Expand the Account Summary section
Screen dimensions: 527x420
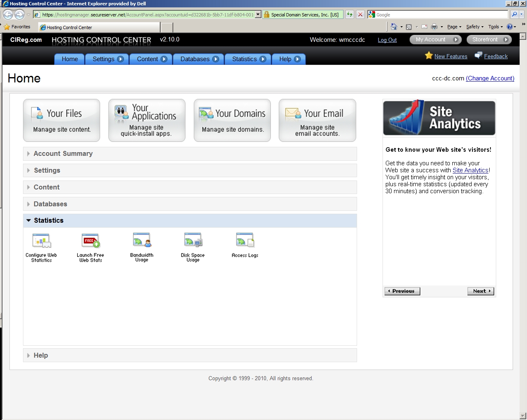[x=190, y=154]
